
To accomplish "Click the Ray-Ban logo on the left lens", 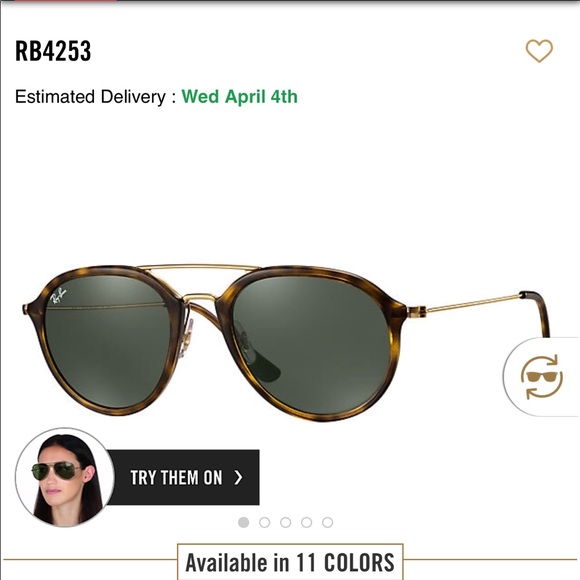I will 58,296.
